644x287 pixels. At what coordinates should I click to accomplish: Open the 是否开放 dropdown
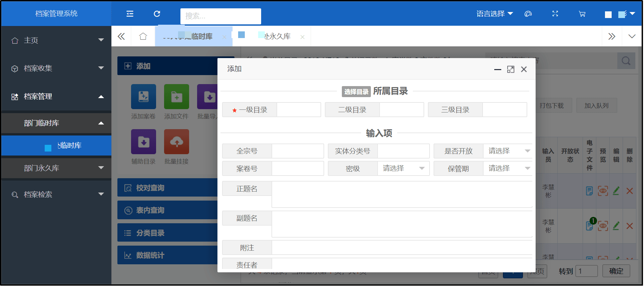(507, 151)
